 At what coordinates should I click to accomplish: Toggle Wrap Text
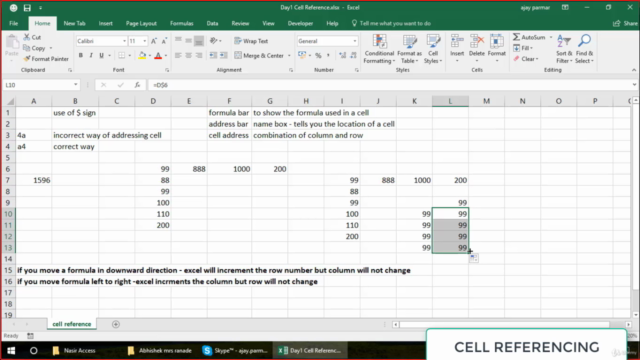point(251,41)
